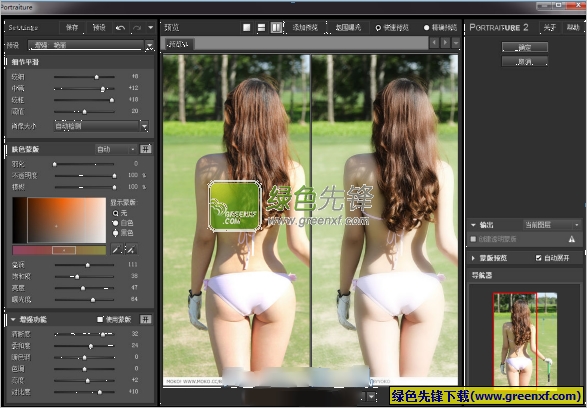Image resolution: width=587 pixels, height=408 pixels.
Task: Click next preview tab arrow
Action: tap(445, 42)
